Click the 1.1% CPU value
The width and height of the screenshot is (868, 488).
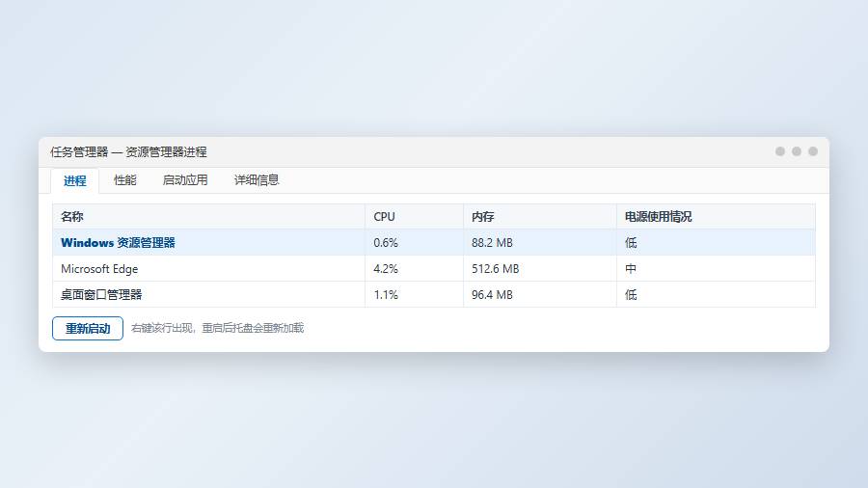(x=386, y=295)
